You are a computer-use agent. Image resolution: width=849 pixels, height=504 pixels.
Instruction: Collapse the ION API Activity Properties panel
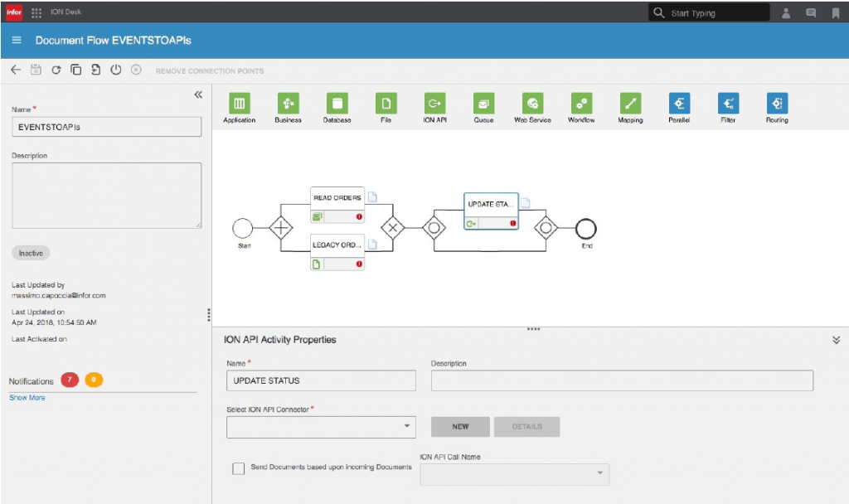click(x=836, y=340)
